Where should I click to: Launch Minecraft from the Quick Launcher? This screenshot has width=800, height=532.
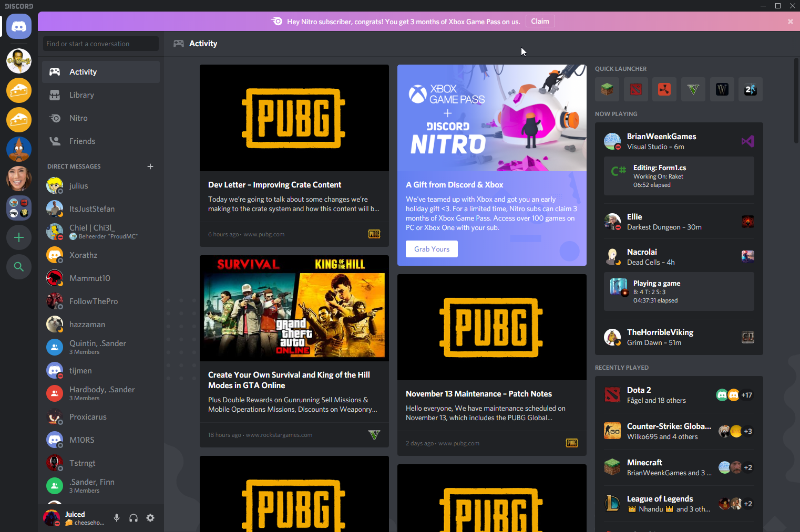tap(607, 89)
